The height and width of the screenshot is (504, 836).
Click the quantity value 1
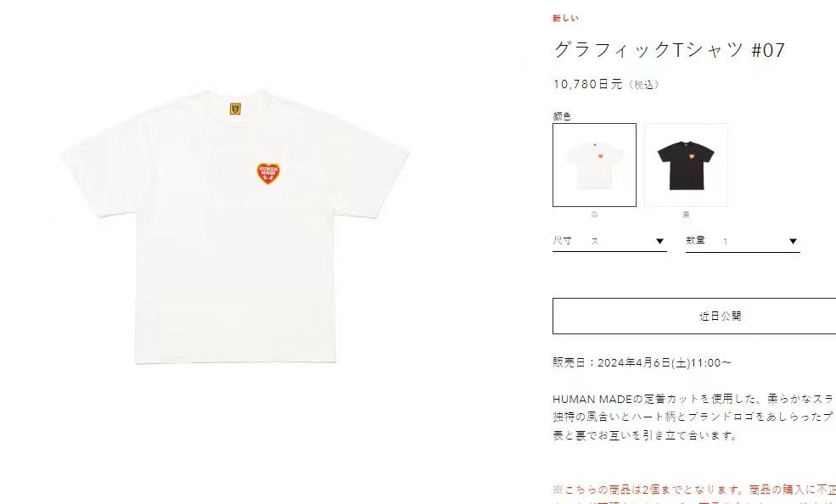click(x=725, y=241)
